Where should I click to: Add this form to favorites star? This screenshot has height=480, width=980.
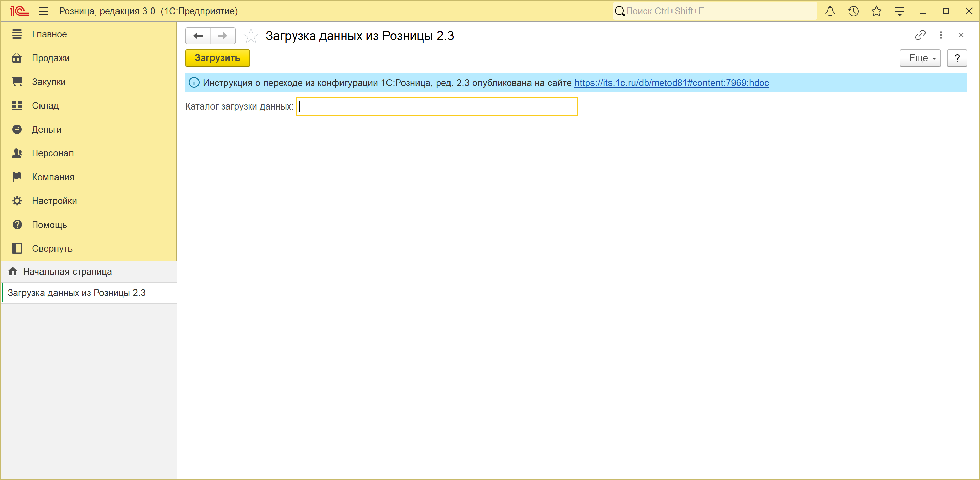[251, 36]
